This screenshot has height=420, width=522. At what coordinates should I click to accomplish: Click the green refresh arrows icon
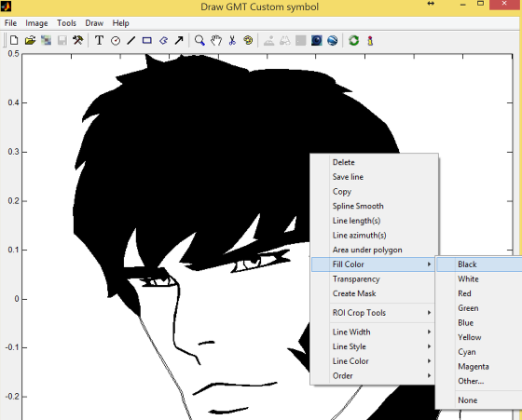[353, 41]
